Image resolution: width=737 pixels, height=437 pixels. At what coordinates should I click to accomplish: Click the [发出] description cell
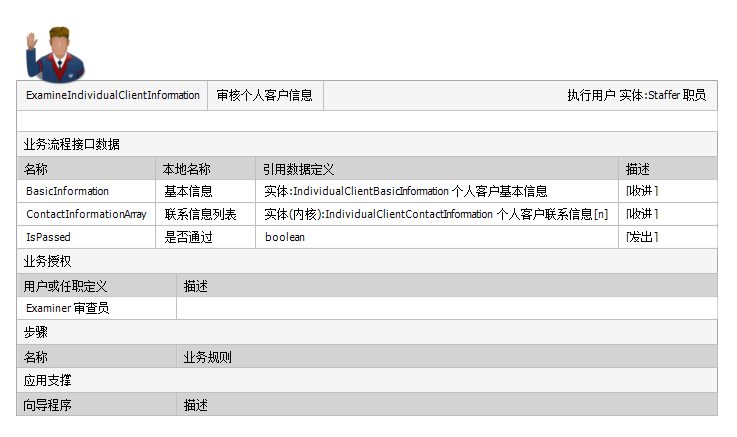point(668,237)
